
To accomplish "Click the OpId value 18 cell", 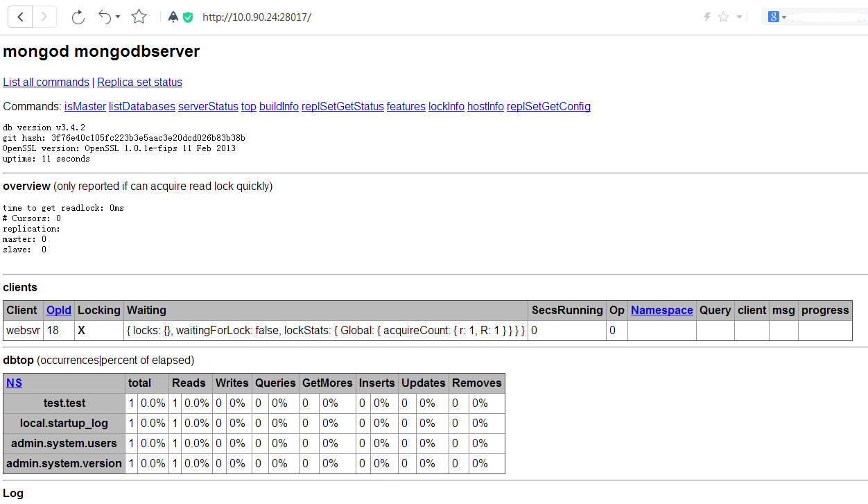I will 58,331.
